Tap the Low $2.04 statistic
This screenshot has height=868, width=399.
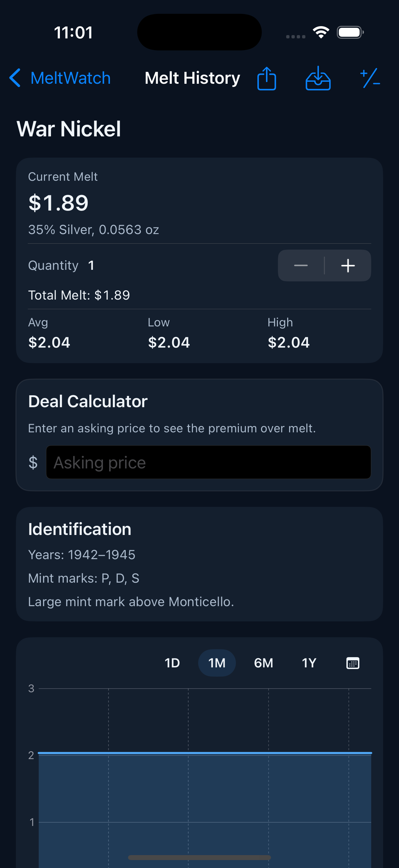tap(169, 342)
